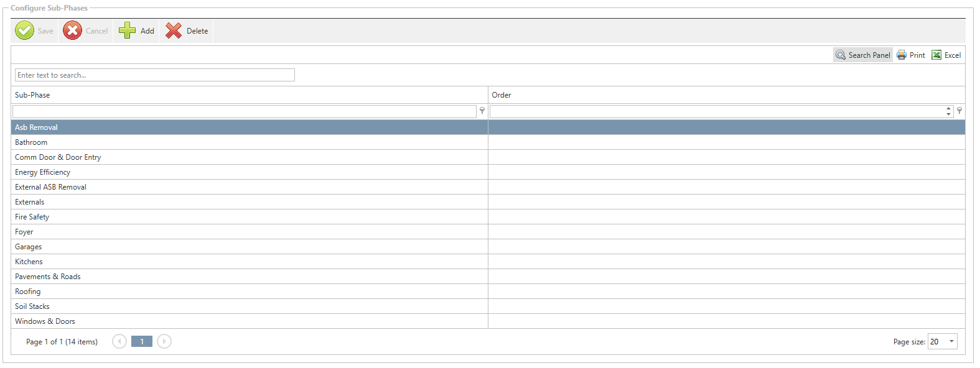
Task: Go to the next page arrow
Action: click(x=164, y=341)
